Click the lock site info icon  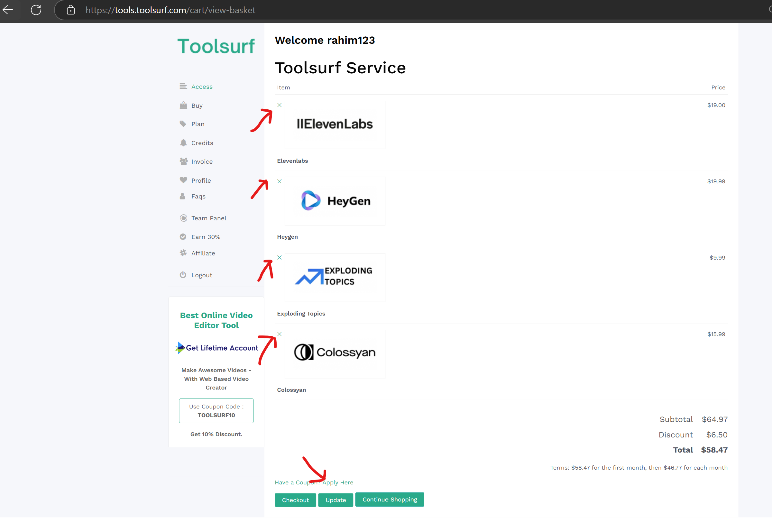tap(71, 10)
